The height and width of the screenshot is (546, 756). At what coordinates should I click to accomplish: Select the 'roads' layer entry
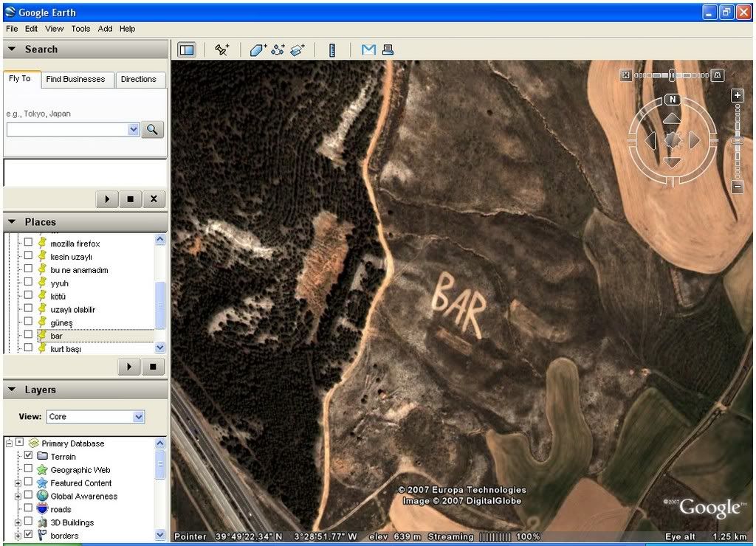click(x=61, y=509)
